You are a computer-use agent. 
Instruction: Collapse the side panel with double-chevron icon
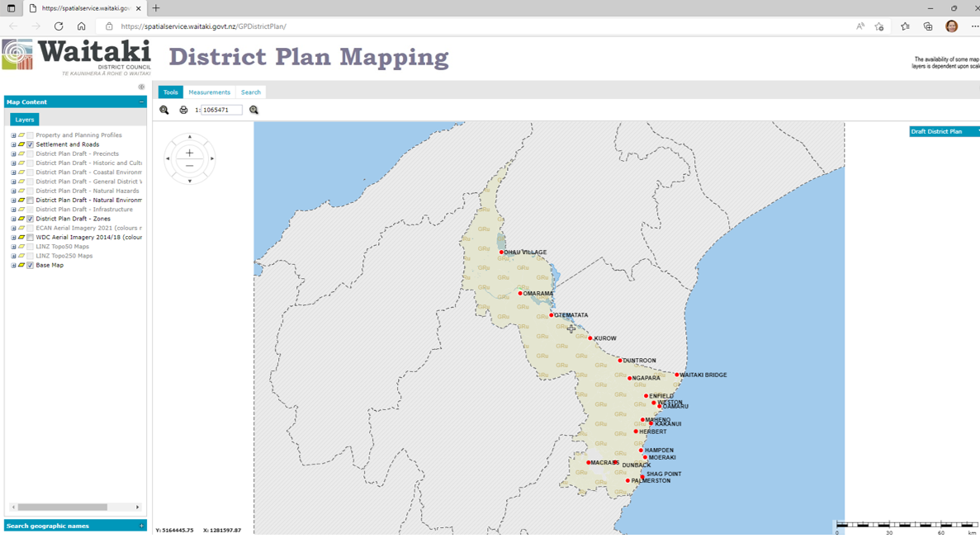(x=141, y=87)
